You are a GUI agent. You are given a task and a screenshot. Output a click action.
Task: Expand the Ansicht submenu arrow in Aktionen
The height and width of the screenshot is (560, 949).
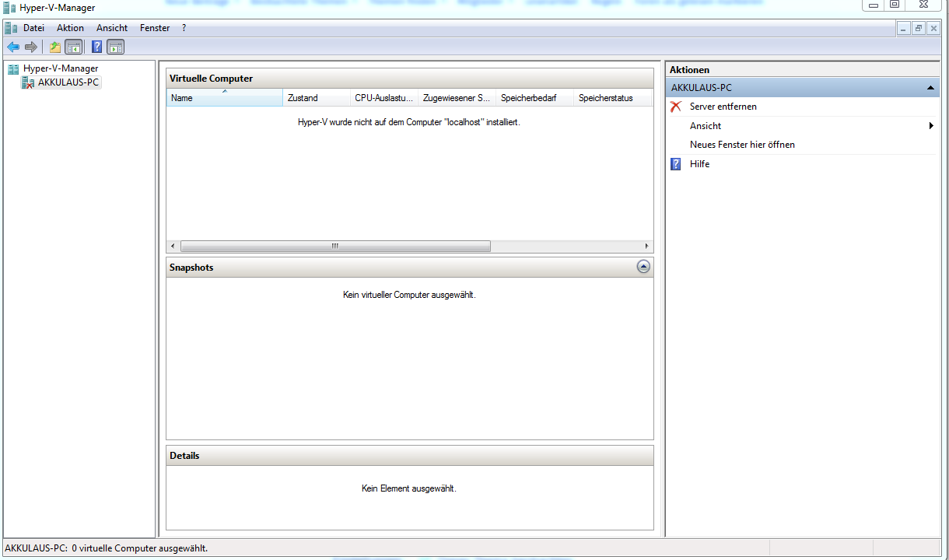pos(931,126)
